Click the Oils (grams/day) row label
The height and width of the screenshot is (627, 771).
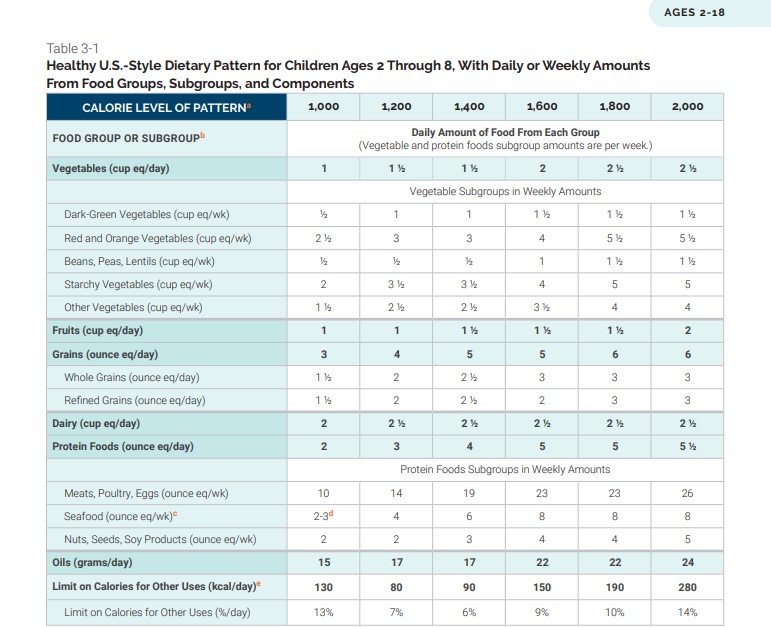[x=92, y=564]
